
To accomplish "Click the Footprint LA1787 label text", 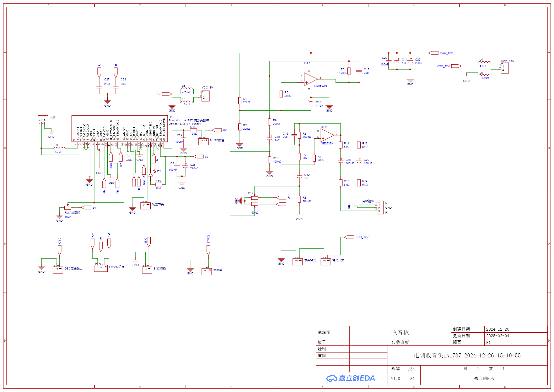I will click(x=189, y=120).
